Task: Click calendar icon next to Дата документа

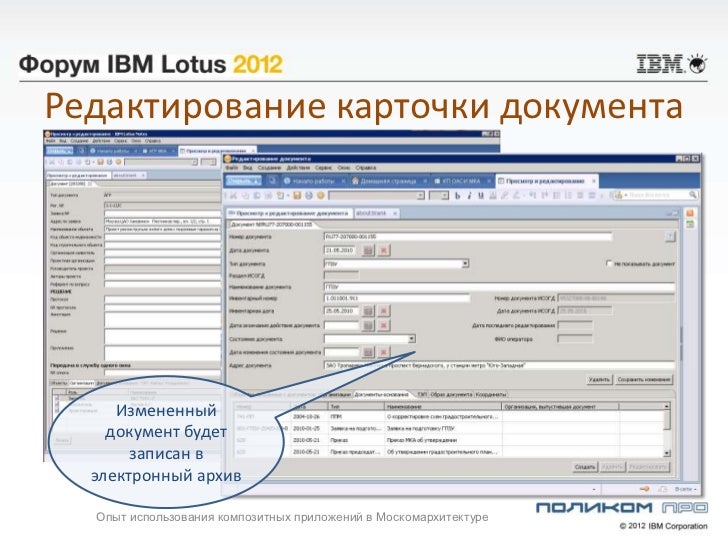Action: [368, 251]
